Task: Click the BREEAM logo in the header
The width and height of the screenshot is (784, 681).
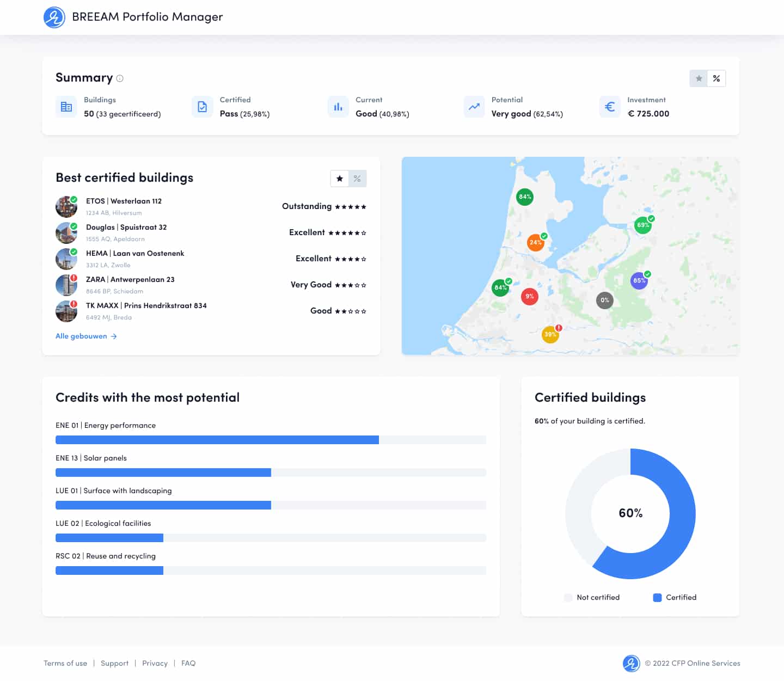Action: coord(54,17)
